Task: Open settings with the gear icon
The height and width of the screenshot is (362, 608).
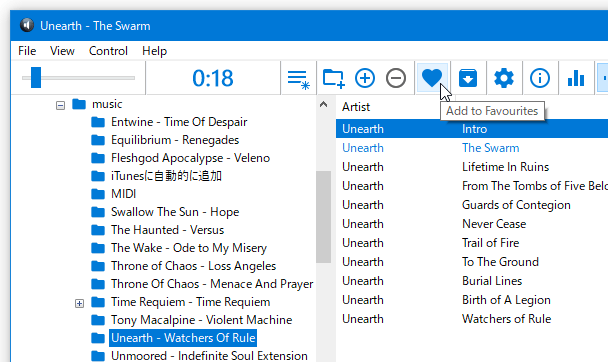Action: (x=504, y=78)
